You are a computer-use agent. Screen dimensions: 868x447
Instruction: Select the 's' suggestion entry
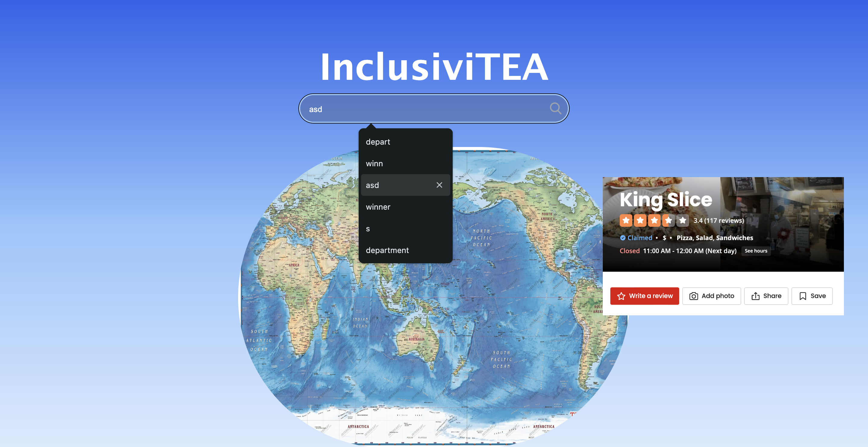368,229
